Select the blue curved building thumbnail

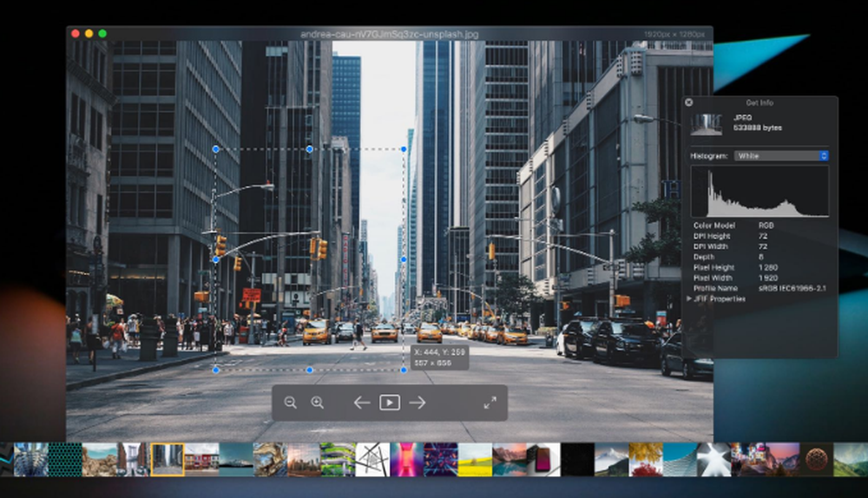[680, 459]
